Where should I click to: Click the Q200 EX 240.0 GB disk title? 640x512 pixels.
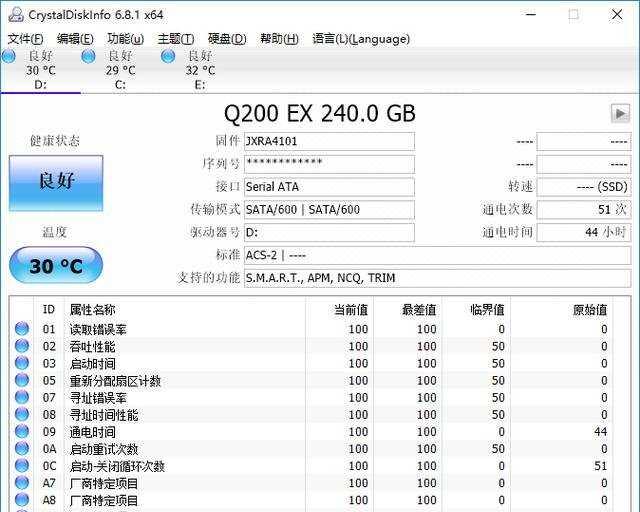point(320,114)
